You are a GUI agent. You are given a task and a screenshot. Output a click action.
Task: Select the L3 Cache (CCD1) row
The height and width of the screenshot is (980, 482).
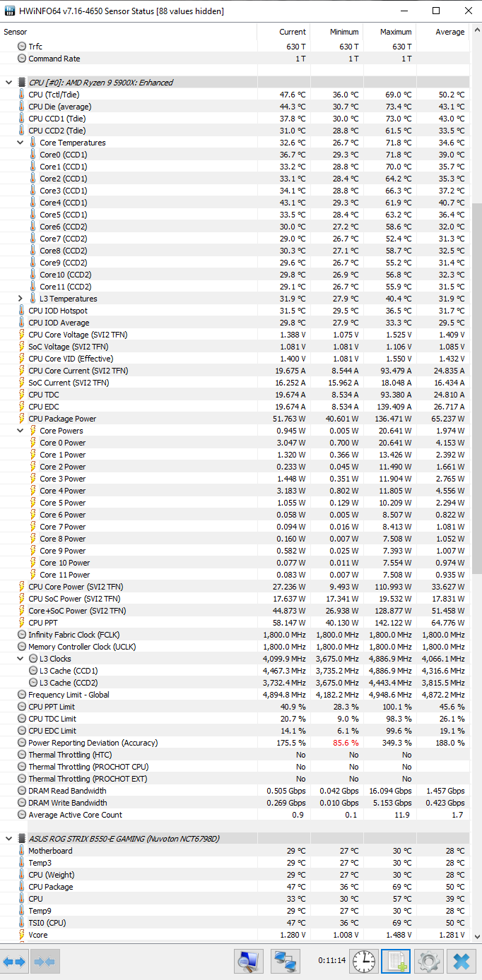(235, 671)
